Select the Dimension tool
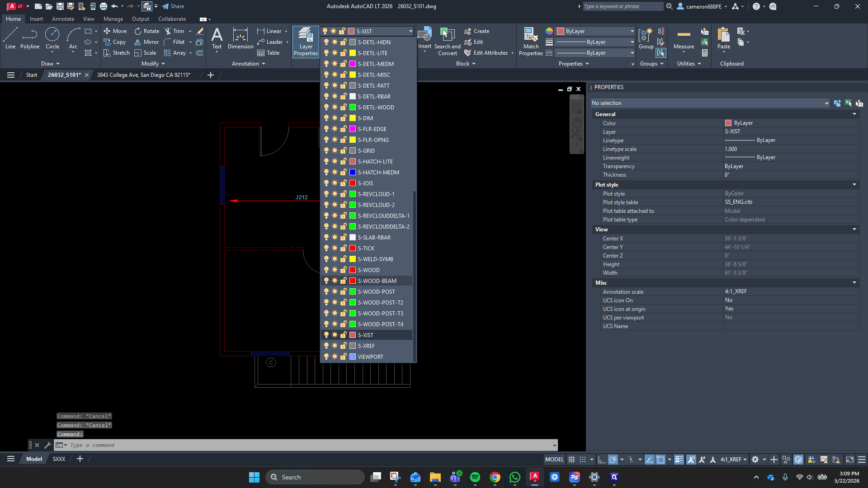868x488 pixels. click(x=241, y=38)
